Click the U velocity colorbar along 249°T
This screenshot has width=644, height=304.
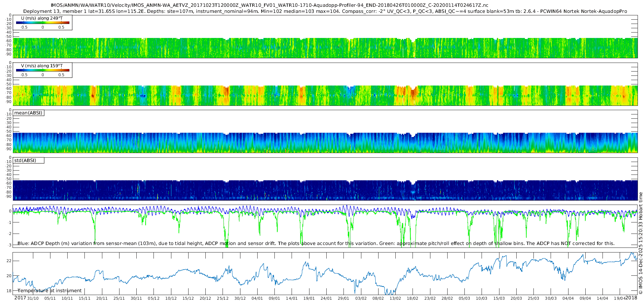[x=43, y=23]
